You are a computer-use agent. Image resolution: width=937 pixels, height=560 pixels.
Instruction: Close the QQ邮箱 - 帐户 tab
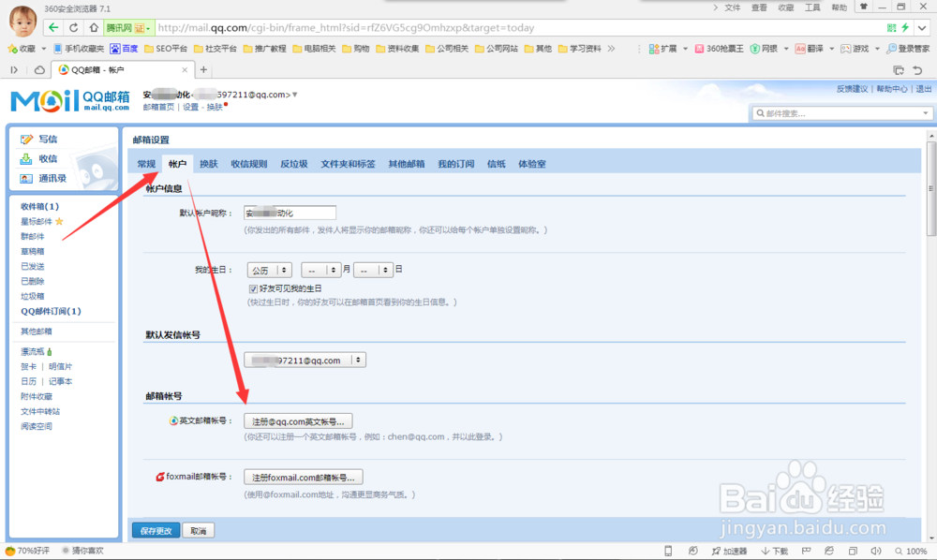pos(185,70)
